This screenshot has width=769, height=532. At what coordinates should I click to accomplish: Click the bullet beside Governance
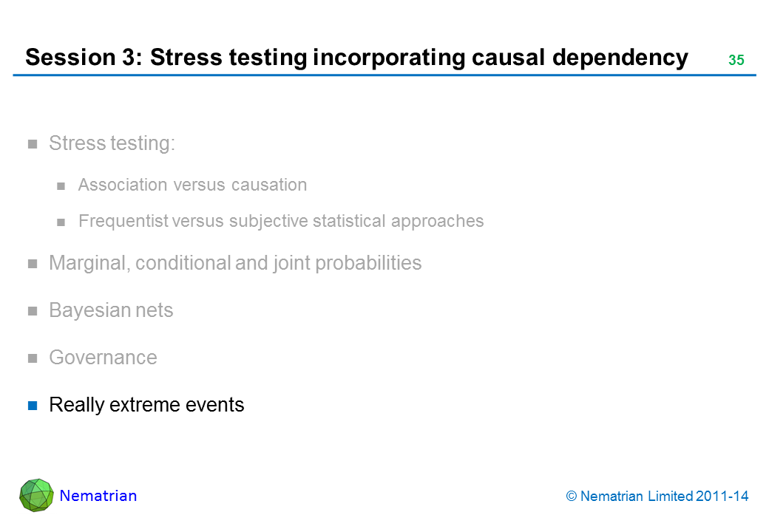tap(33, 358)
